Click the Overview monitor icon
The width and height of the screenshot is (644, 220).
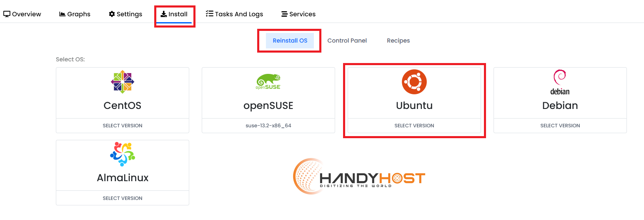pyautogui.click(x=7, y=14)
